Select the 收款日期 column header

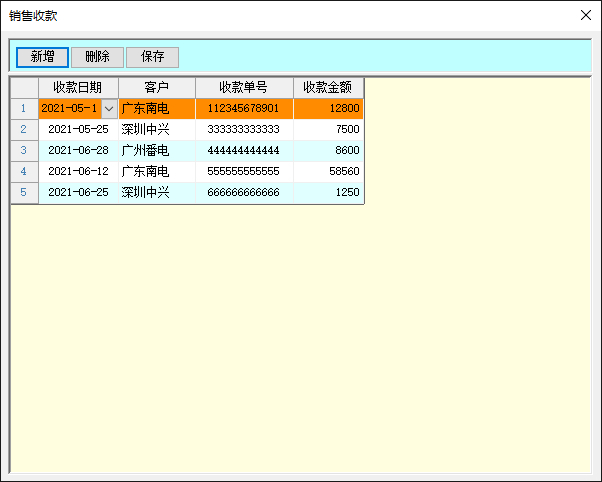(x=78, y=87)
